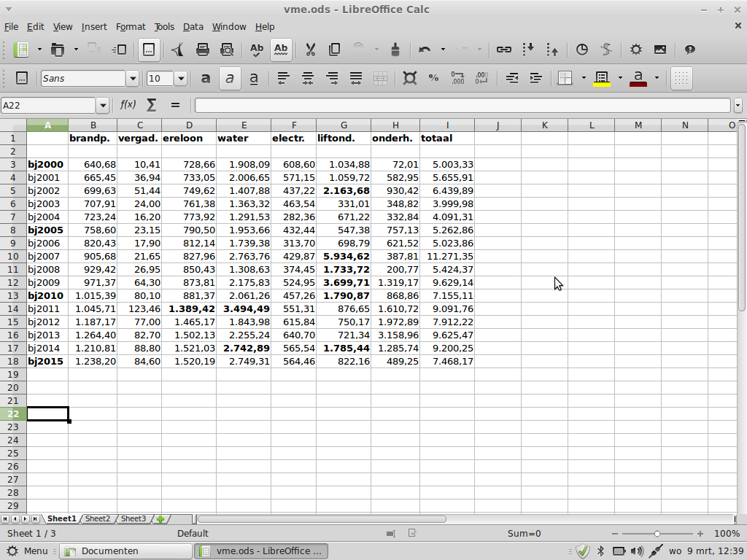Open the Function Wizard f(x)

tap(128, 105)
